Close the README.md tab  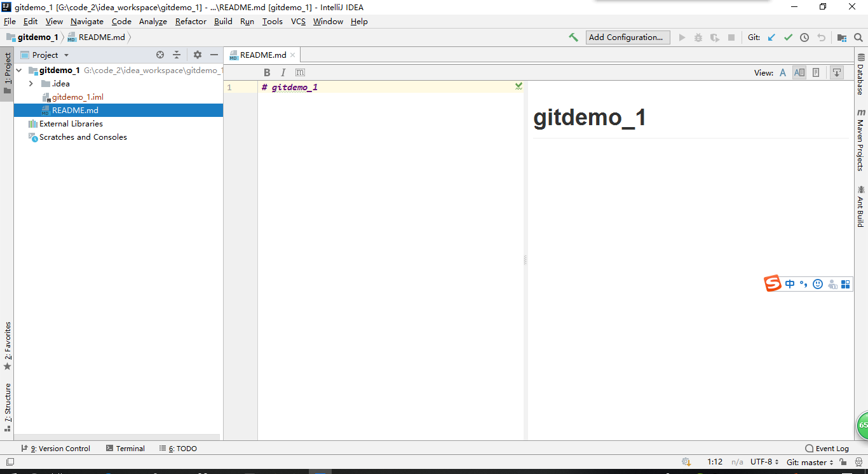[293, 55]
